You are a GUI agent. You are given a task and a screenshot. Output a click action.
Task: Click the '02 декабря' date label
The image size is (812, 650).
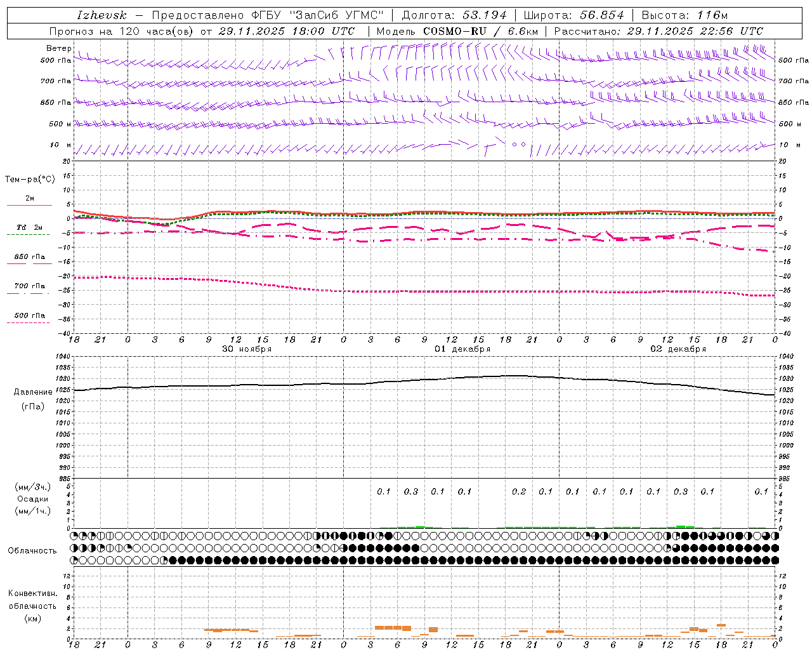(678, 349)
